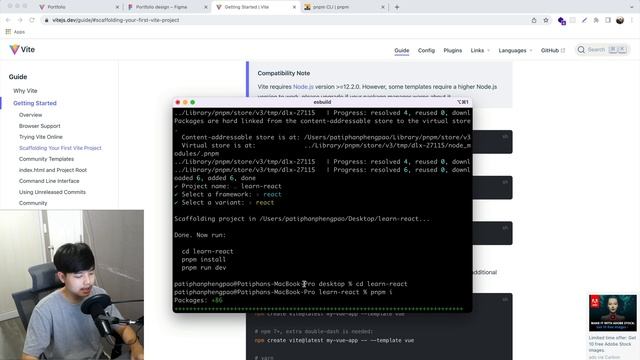Open Plugins in the Vite nav
The height and width of the screenshot is (360, 640).
(453, 50)
